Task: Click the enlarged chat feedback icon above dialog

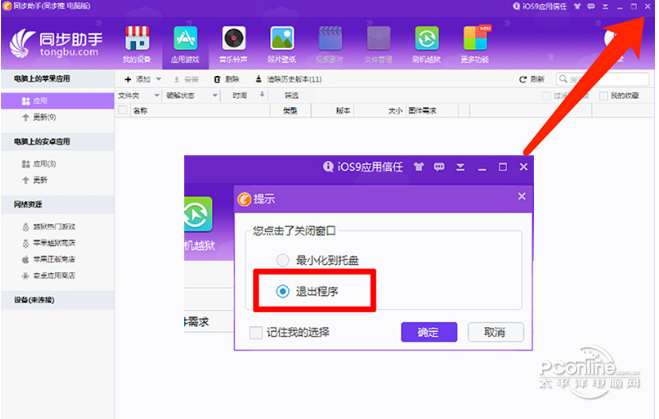Action: point(439,167)
